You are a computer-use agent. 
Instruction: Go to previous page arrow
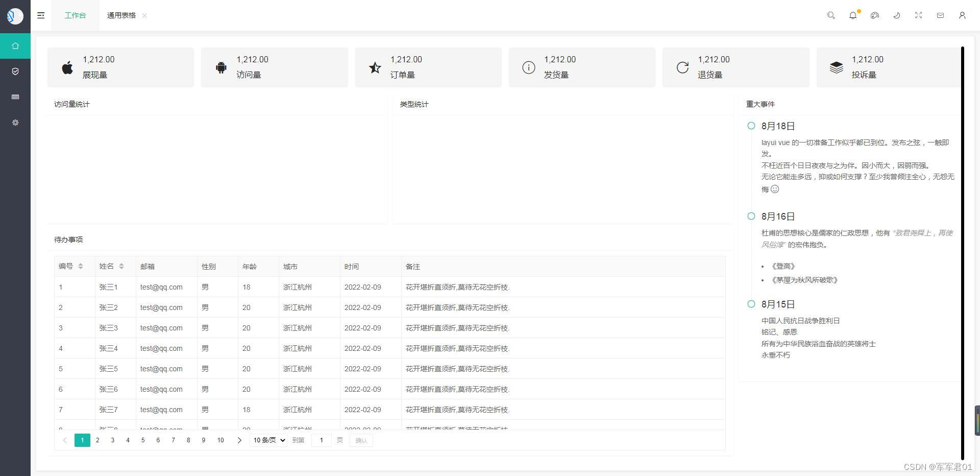click(65, 440)
